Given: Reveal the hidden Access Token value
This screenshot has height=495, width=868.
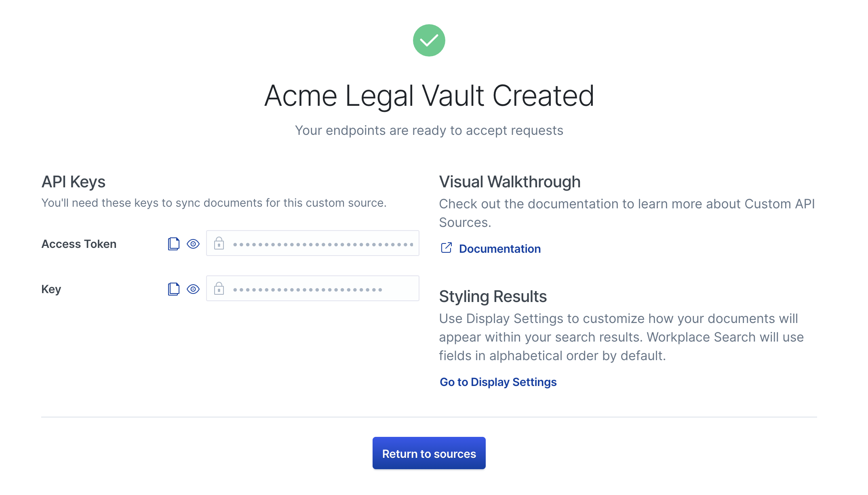Looking at the screenshot, I should pyautogui.click(x=193, y=244).
